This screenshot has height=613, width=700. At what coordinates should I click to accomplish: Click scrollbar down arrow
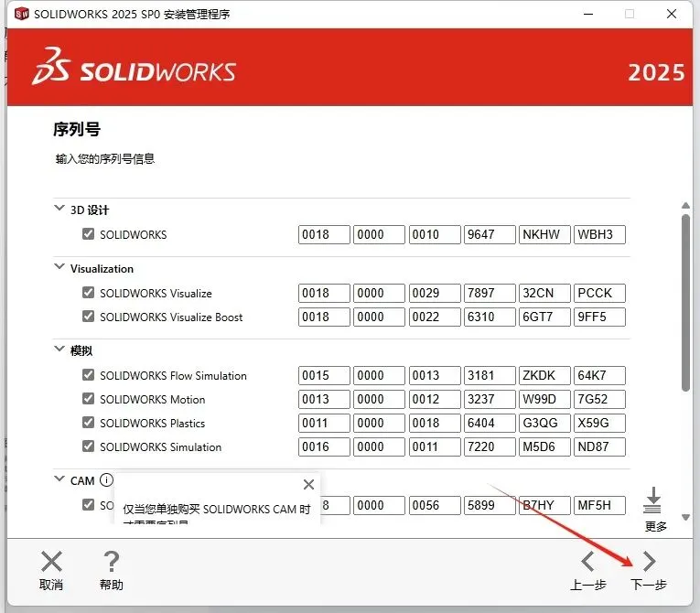685,518
